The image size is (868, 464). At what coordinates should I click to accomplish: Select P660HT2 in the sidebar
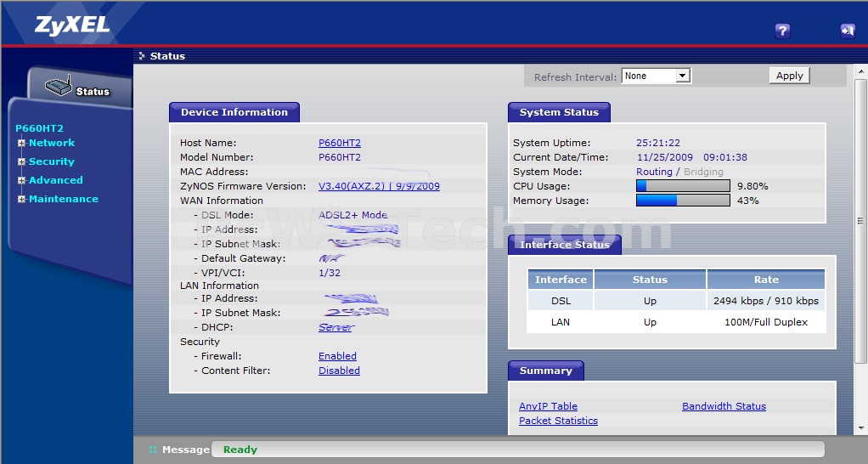click(39, 128)
